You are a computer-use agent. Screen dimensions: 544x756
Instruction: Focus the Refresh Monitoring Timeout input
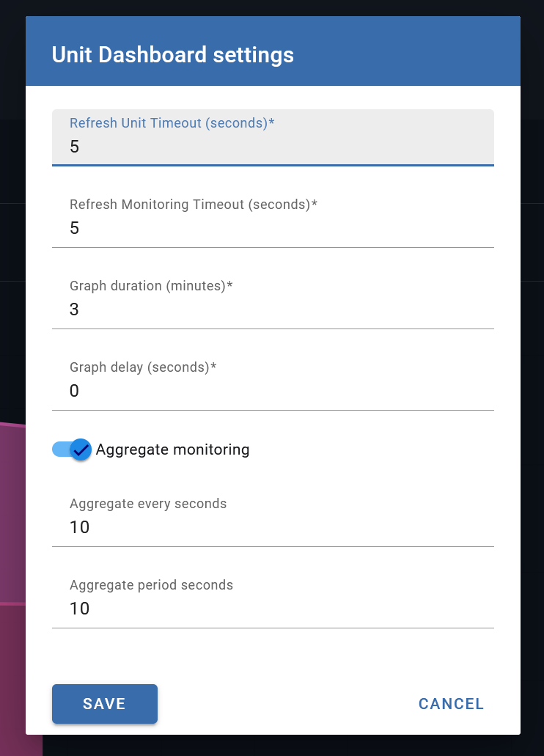(271, 228)
